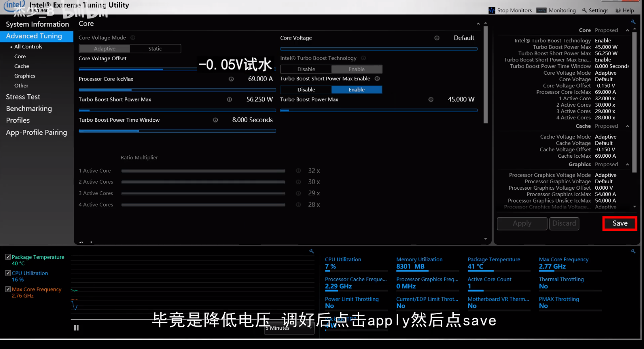This screenshot has height=349, width=644.
Task: Click the Thermal Throttling monitor tile
Action: pos(570,283)
